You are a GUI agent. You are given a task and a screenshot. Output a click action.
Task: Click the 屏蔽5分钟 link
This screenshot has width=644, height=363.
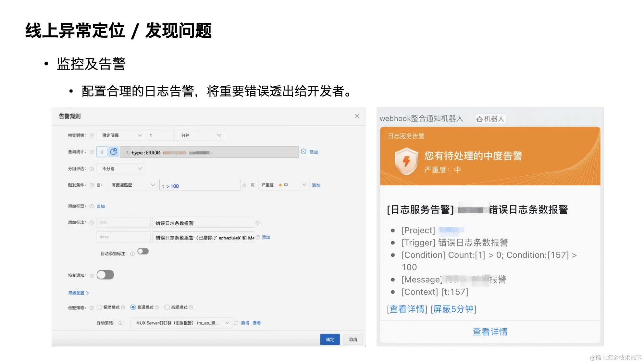click(453, 309)
